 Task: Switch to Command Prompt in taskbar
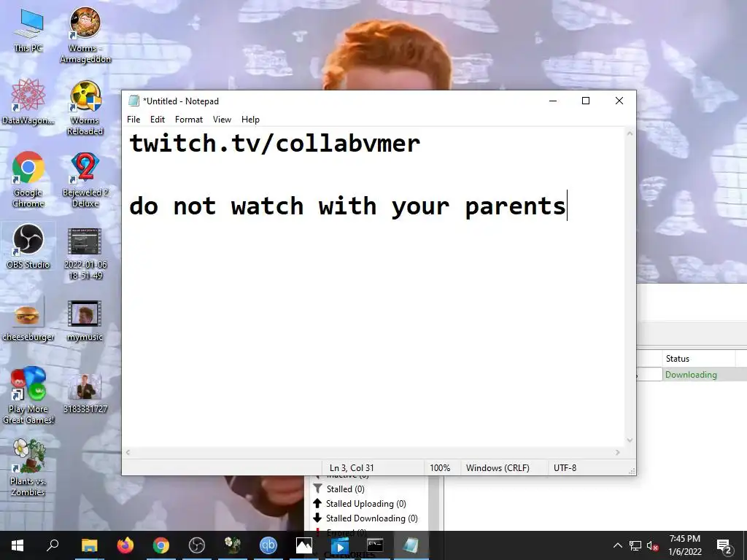tap(375, 545)
